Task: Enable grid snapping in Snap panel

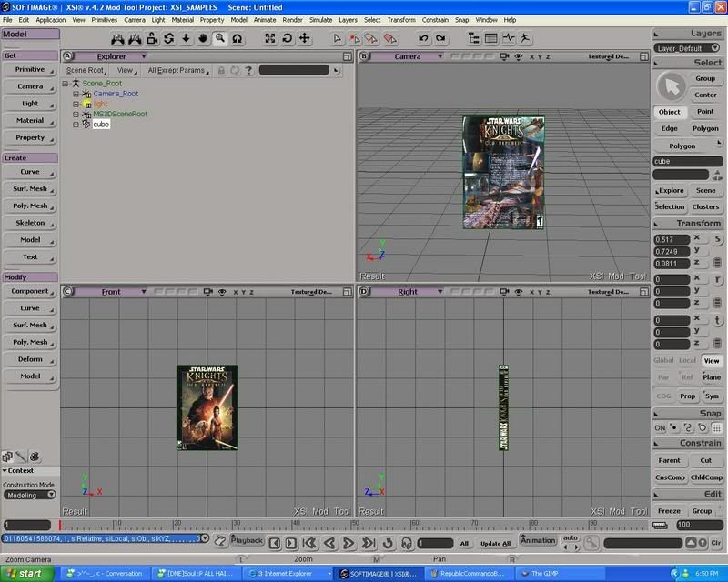Action: click(717, 428)
